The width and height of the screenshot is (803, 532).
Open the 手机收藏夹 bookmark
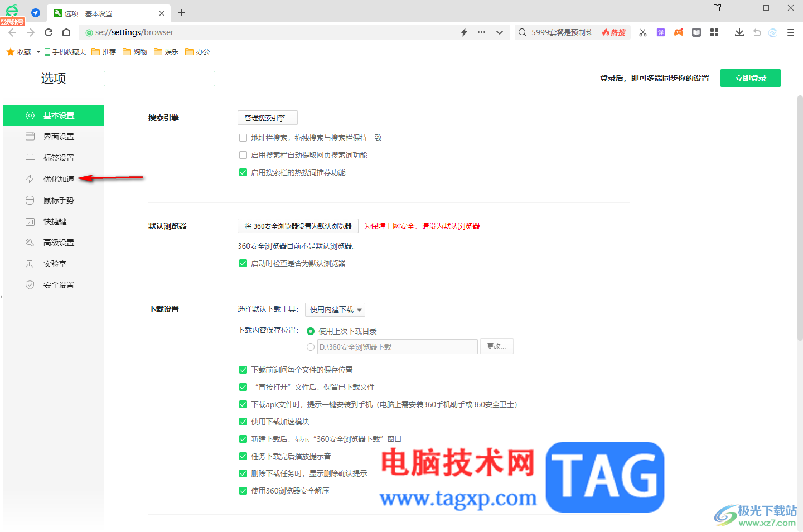(x=65, y=52)
